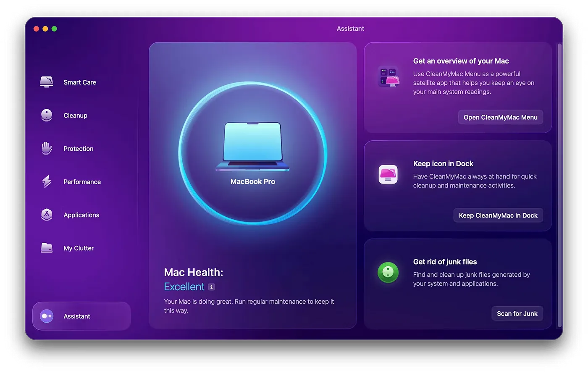Maximize the window with the green button
The image size is (588, 373).
coord(54,29)
